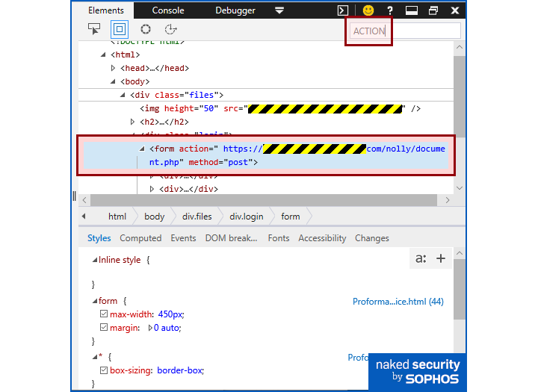
Task: Collapse the html node
Action: pyautogui.click(x=103, y=55)
